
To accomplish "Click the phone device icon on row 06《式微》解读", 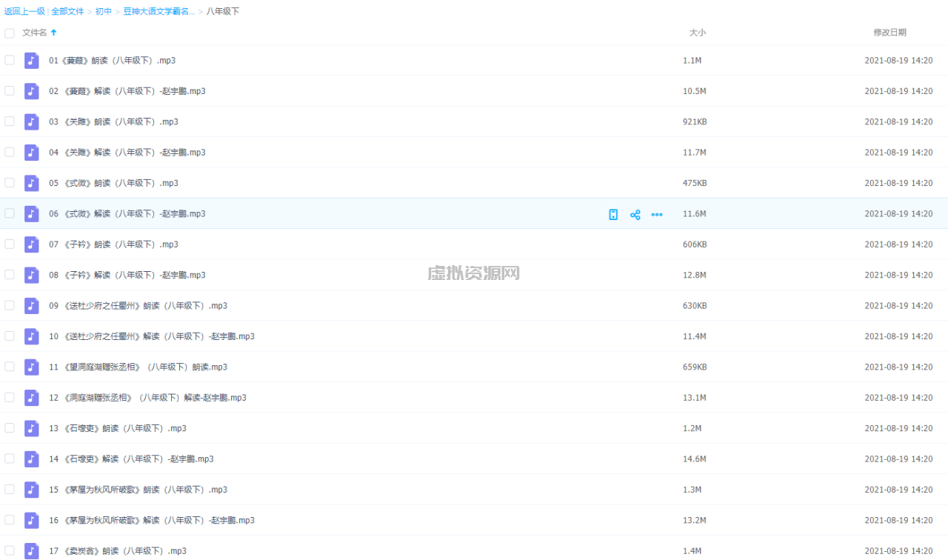I will click(x=613, y=215).
